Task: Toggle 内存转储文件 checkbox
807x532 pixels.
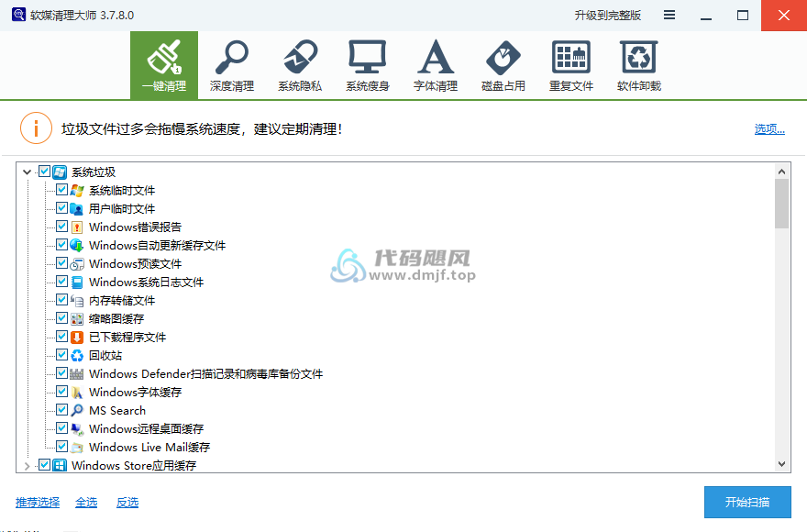Action: pos(61,300)
